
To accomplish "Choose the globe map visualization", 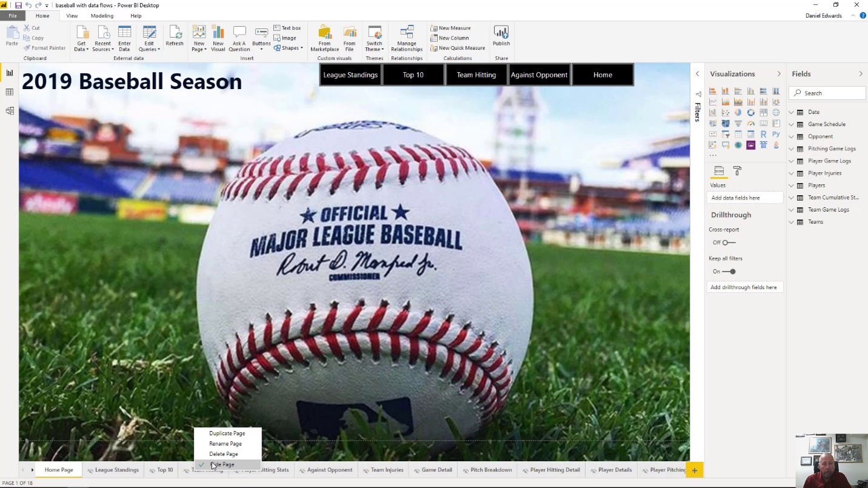I will [x=776, y=112].
